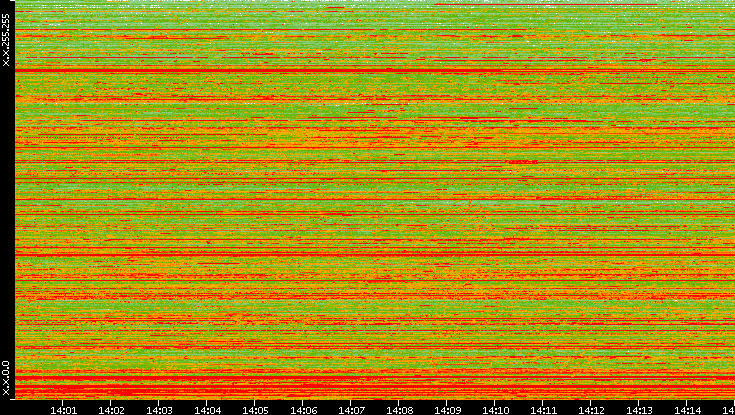735x415 pixels.
Task: Click the x.x.255.255 address axis label
Action: pos(6,40)
